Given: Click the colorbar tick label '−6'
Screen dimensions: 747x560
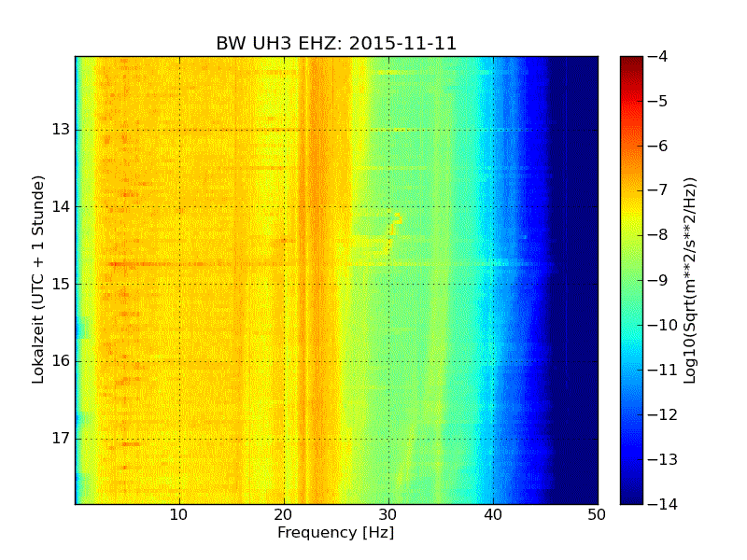Looking at the screenshot, I should [x=658, y=146].
